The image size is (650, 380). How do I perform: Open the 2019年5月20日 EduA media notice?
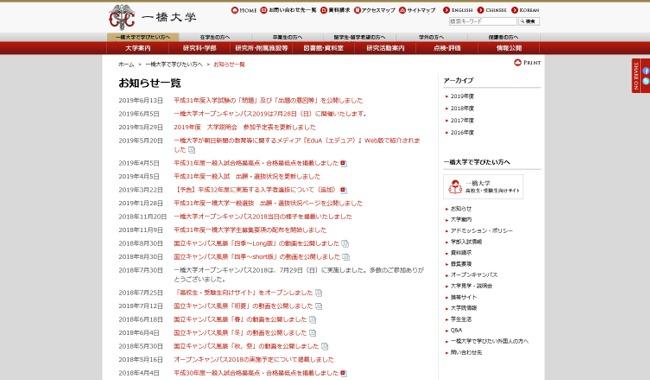[x=297, y=145]
